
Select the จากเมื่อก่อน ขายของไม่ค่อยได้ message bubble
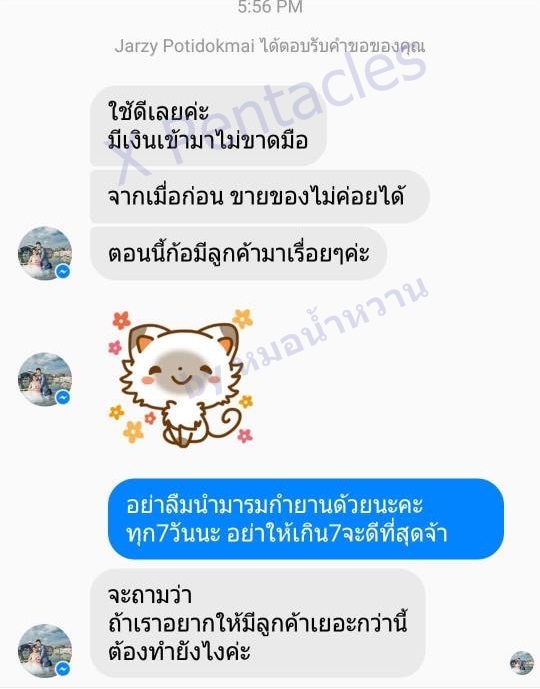pyautogui.click(x=260, y=196)
